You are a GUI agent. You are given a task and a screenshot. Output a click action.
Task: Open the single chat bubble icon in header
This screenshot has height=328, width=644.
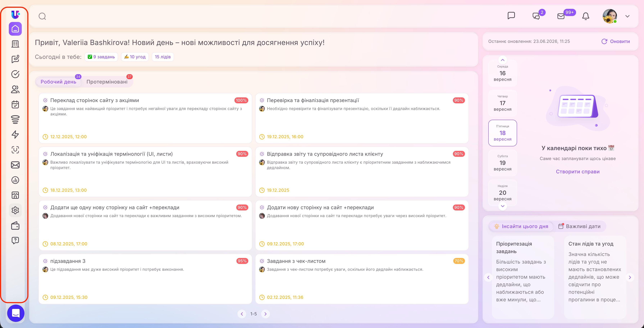click(511, 15)
